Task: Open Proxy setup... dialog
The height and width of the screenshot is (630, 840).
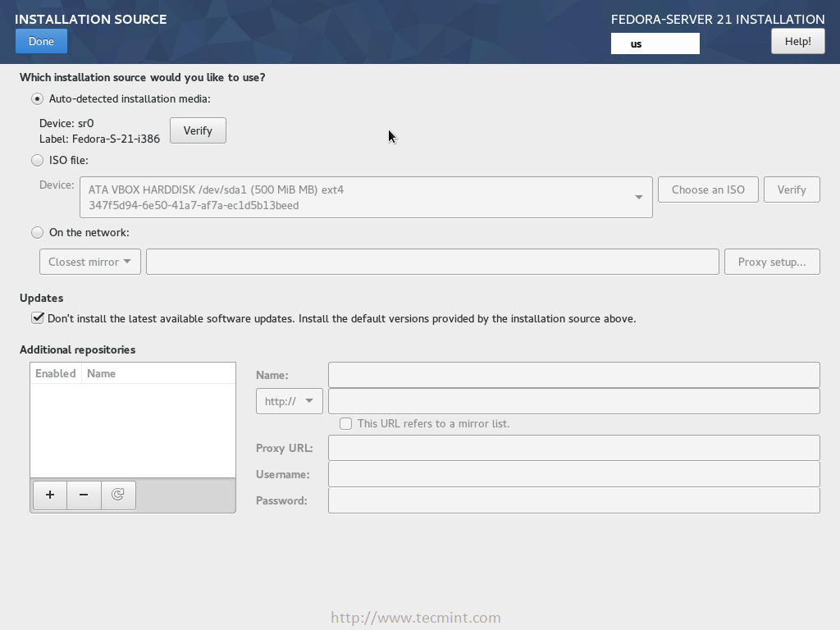Action: 772,262
